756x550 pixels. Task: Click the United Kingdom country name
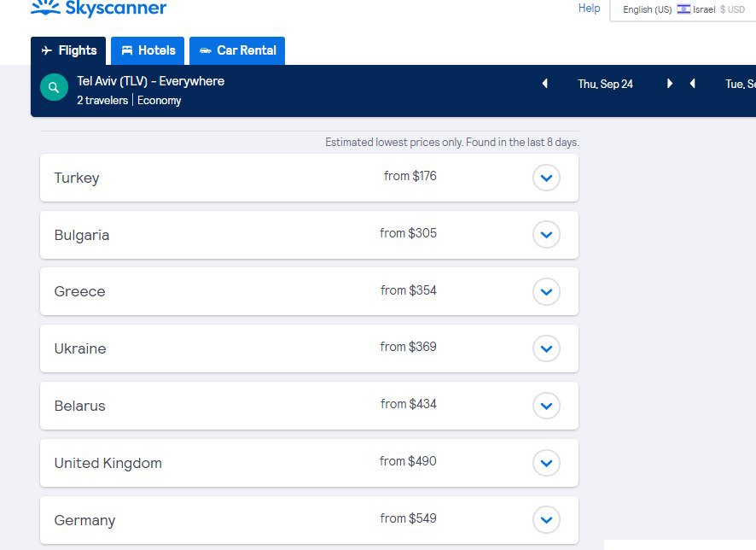(108, 463)
